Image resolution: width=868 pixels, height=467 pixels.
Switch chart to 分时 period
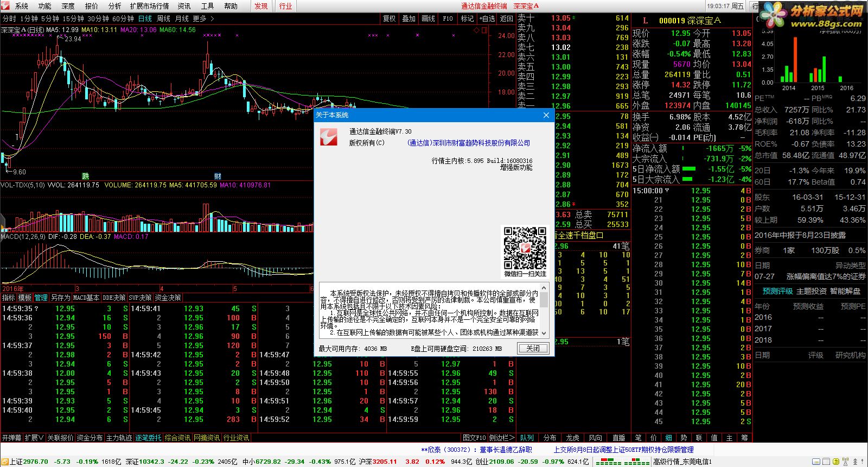coord(9,18)
